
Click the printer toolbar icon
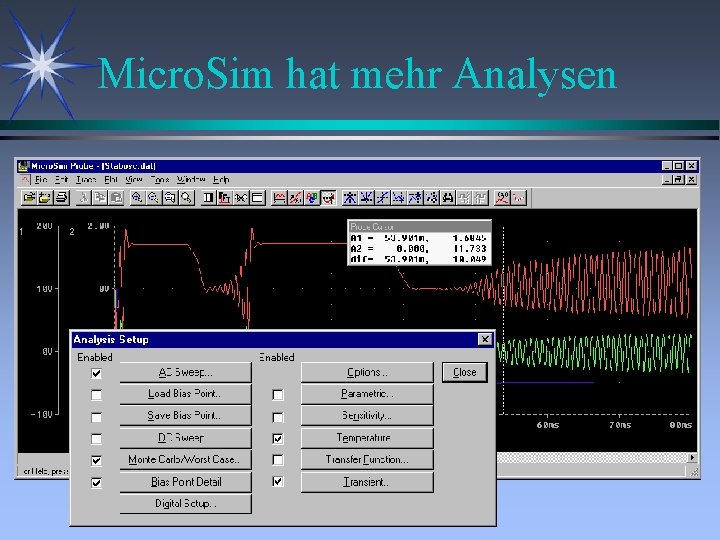pos(62,198)
